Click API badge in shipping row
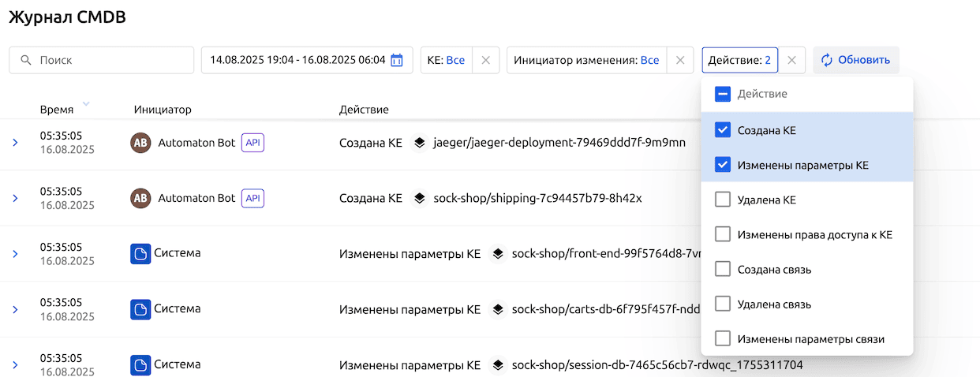Screen dimensions: 980x377 click(x=252, y=198)
